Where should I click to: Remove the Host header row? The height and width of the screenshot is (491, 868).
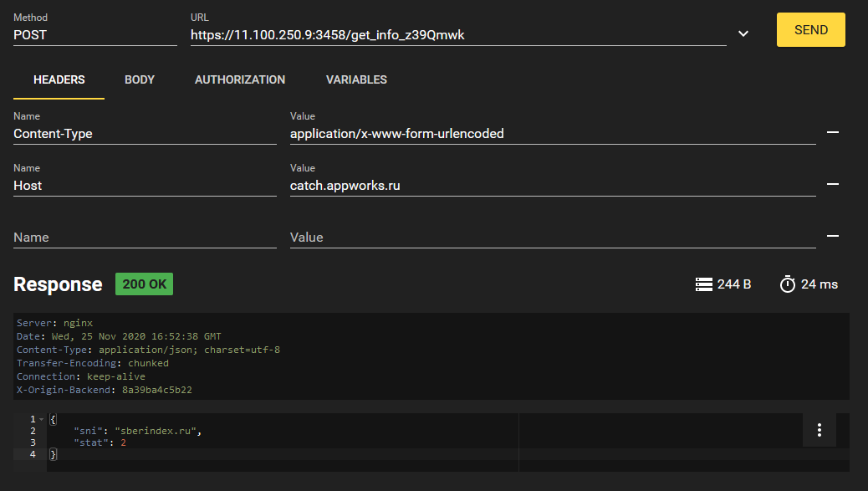(832, 184)
